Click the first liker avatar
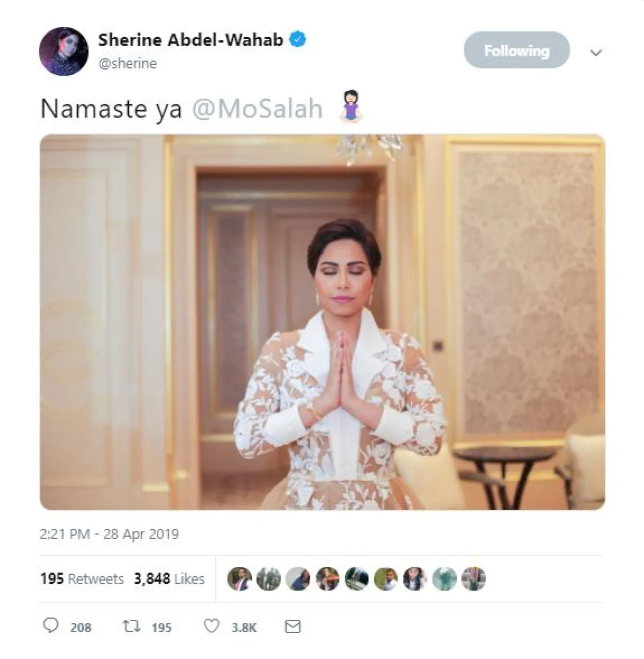 239,579
